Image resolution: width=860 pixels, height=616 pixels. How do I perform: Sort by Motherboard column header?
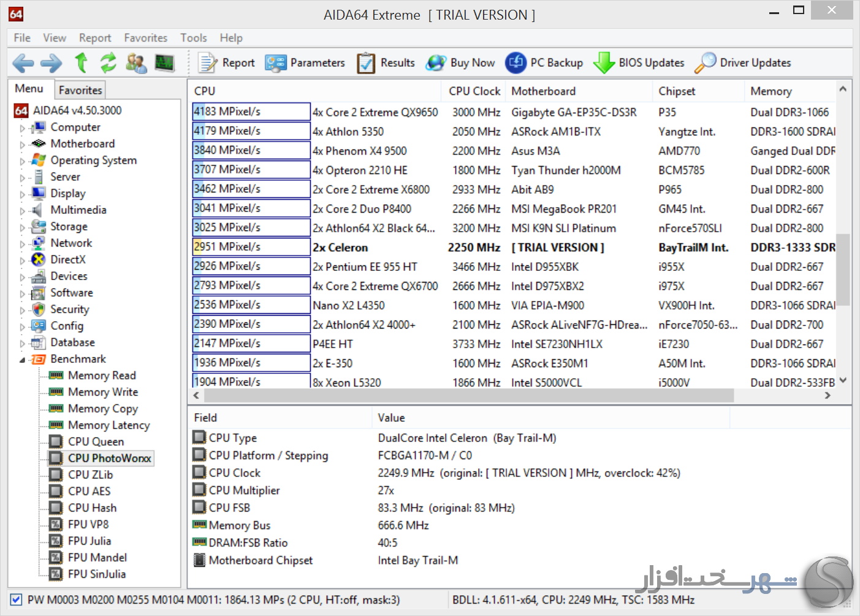pos(579,91)
